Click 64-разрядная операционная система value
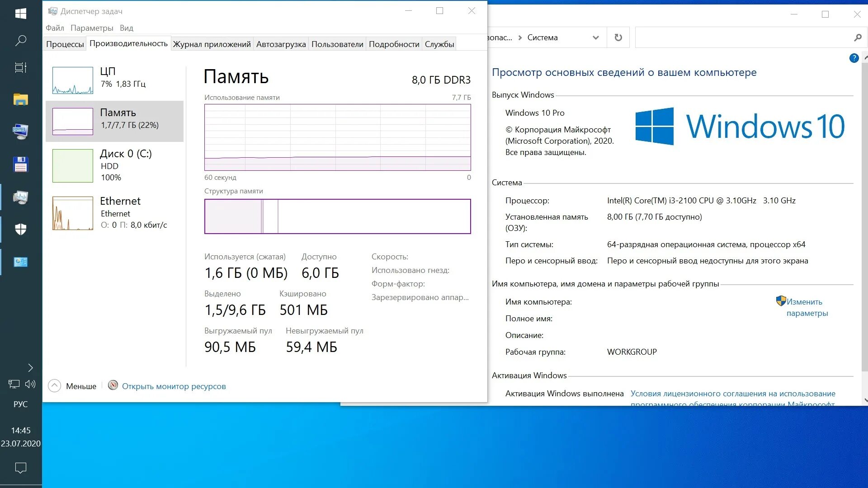The image size is (868, 488). (x=706, y=244)
